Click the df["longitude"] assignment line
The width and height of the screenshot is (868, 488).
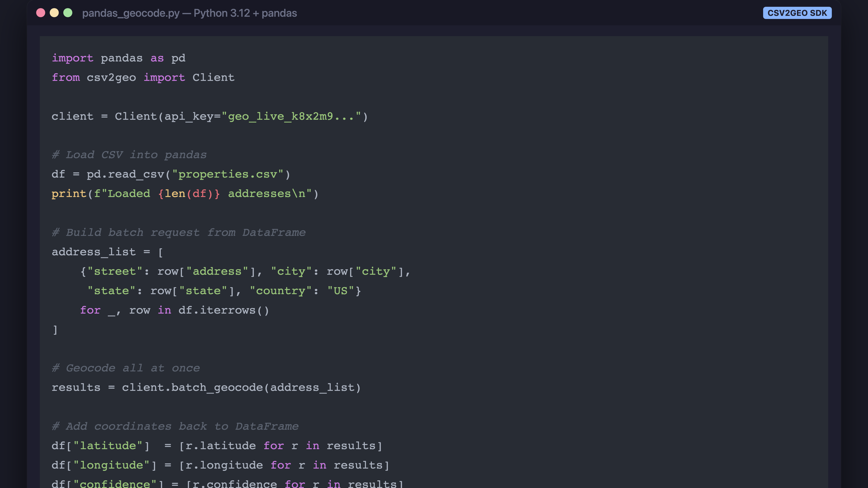click(x=220, y=465)
